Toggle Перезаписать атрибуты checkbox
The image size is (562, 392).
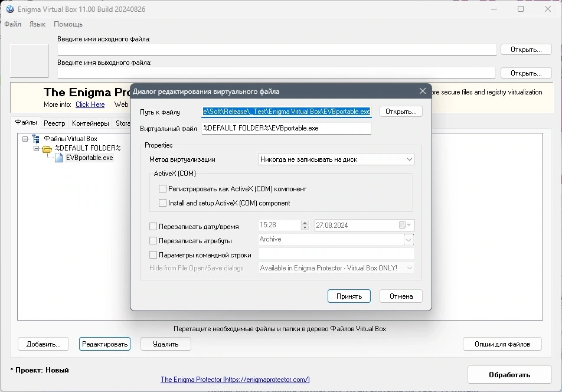click(153, 240)
